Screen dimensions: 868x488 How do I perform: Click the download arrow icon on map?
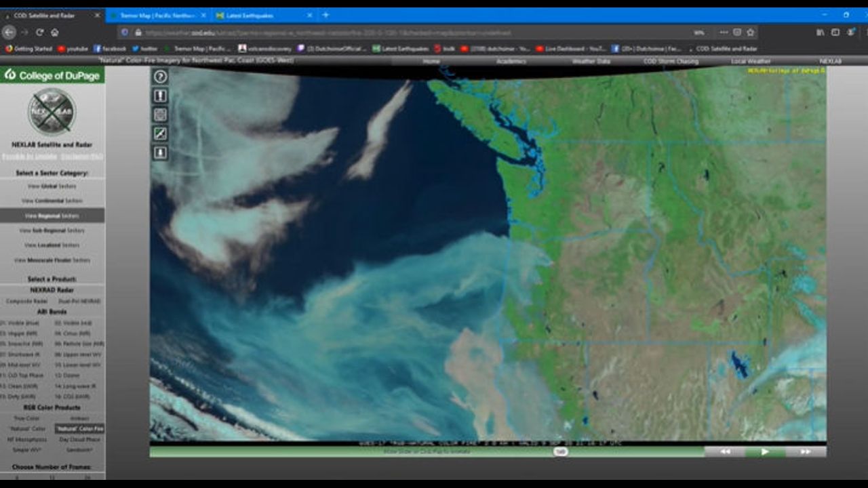pyautogui.click(x=161, y=153)
